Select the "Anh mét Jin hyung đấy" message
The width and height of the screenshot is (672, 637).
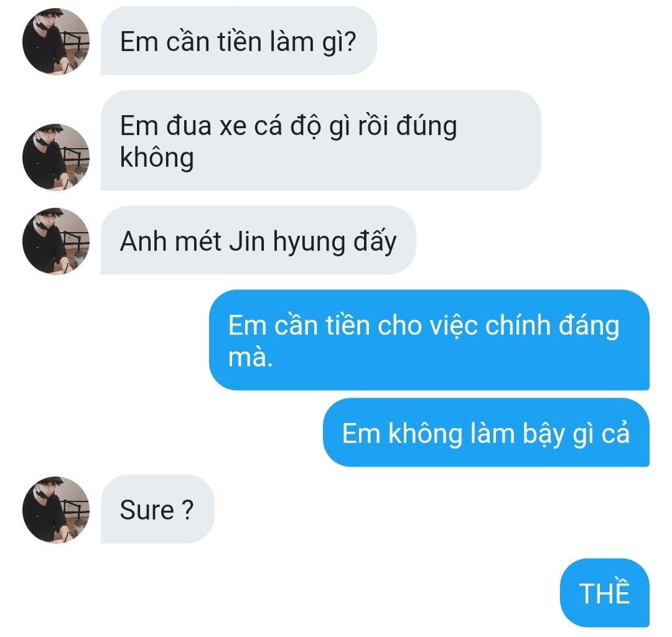[x=258, y=240]
